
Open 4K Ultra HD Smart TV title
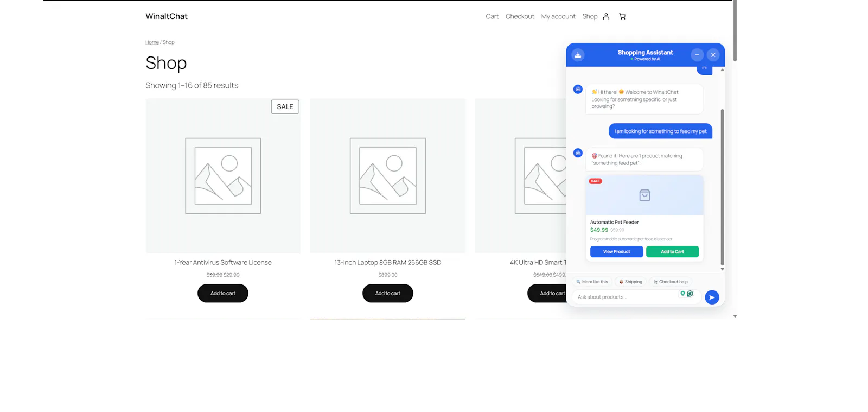[x=538, y=263]
